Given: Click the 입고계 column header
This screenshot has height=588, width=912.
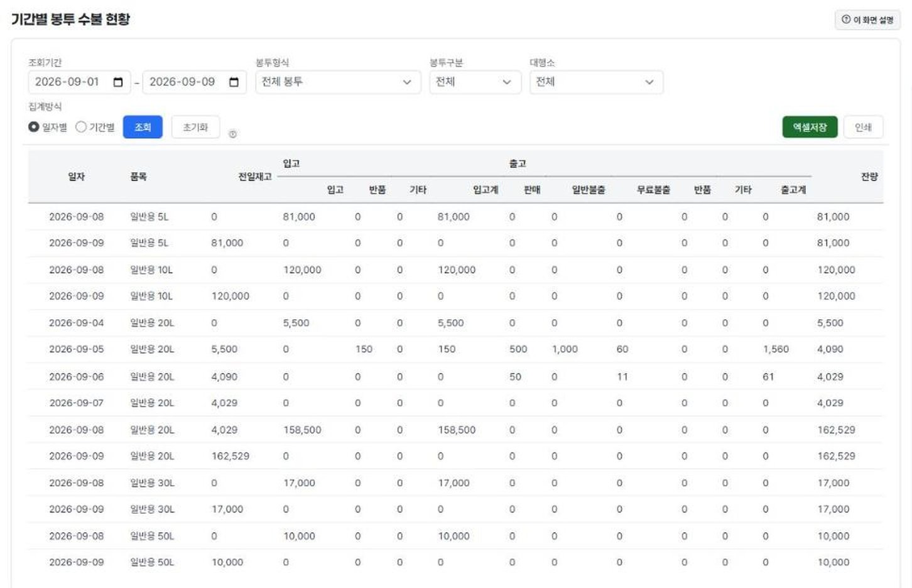Looking at the screenshot, I should 486,190.
